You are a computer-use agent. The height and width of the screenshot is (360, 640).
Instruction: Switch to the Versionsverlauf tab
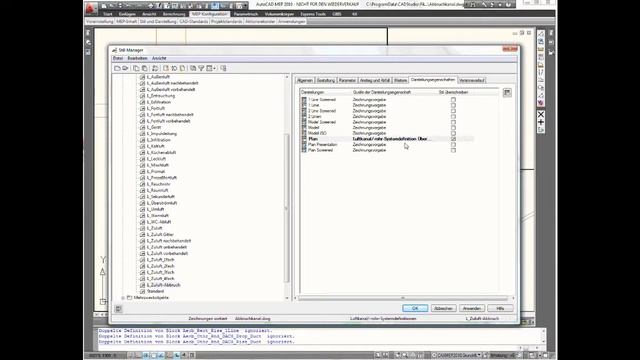click(x=471, y=80)
